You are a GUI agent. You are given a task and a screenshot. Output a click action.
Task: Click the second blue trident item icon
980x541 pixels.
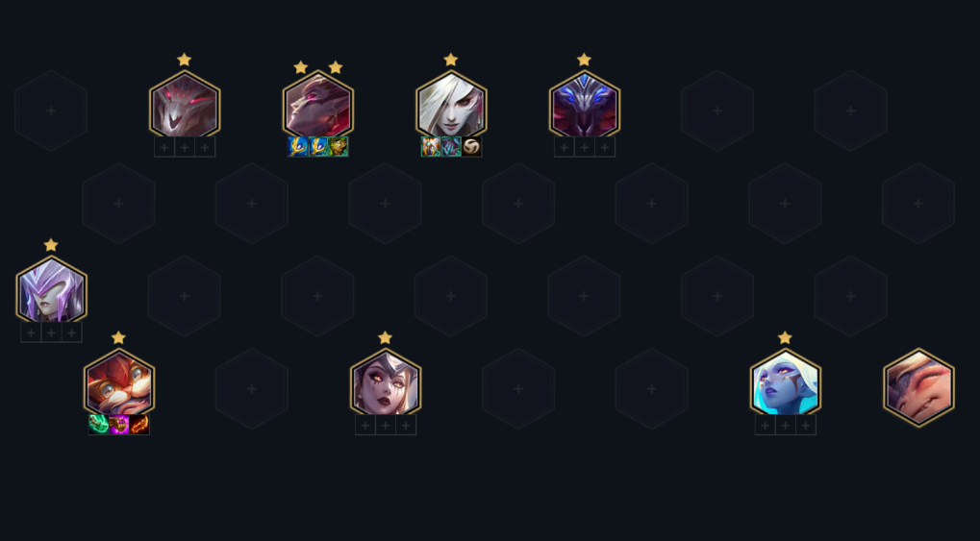pos(318,147)
